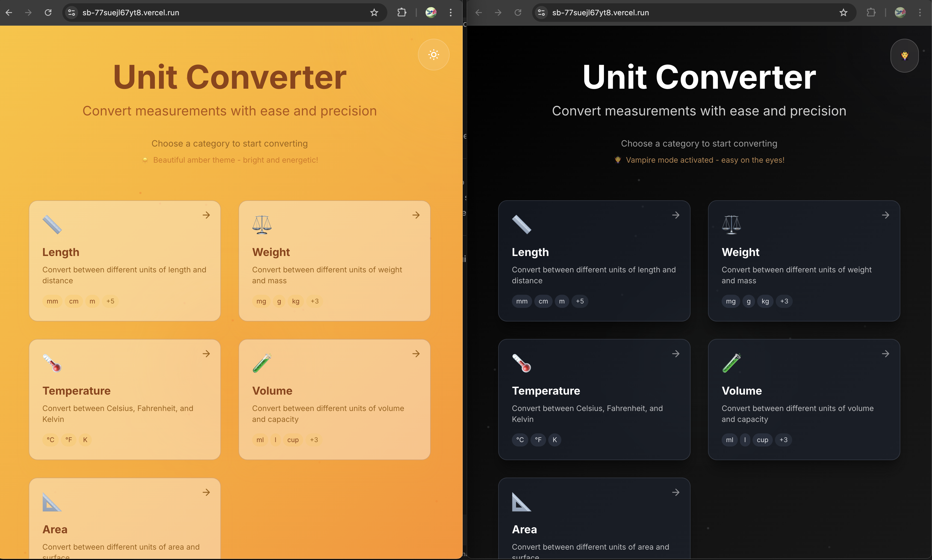Open extensions puzzle icon in left browser

402,13
